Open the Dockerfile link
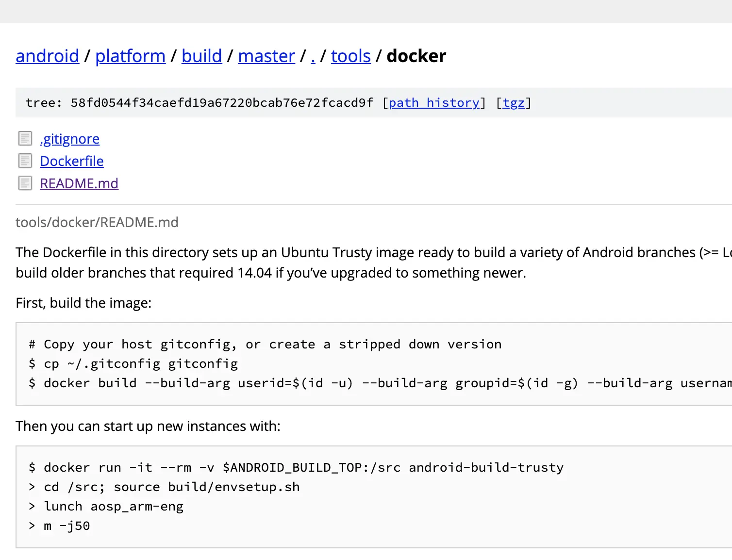Viewport: 732px width, 560px height. tap(72, 161)
